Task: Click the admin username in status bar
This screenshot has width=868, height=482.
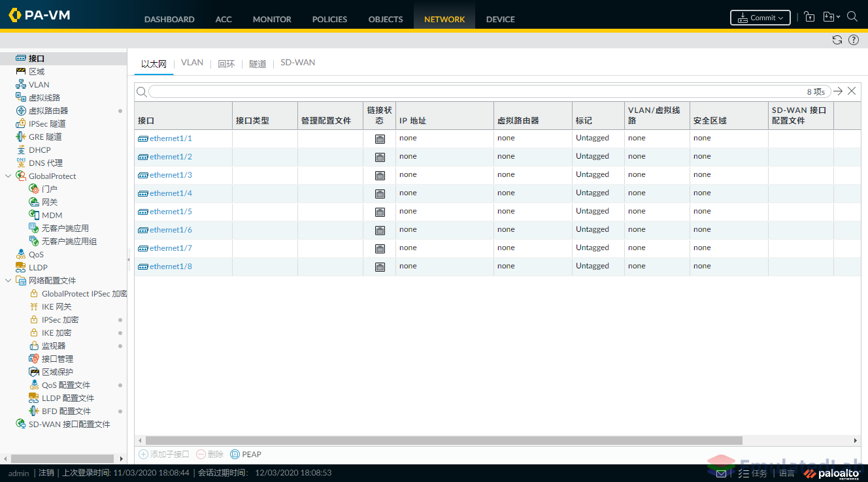Action: [18, 473]
